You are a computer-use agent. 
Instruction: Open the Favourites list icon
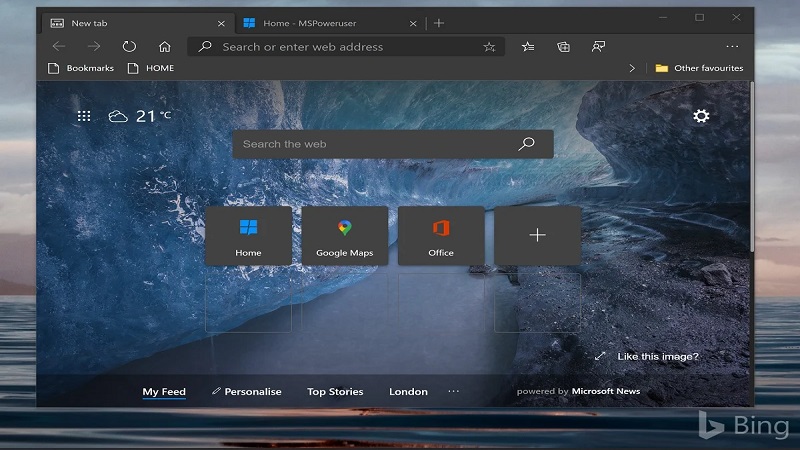[x=528, y=46]
